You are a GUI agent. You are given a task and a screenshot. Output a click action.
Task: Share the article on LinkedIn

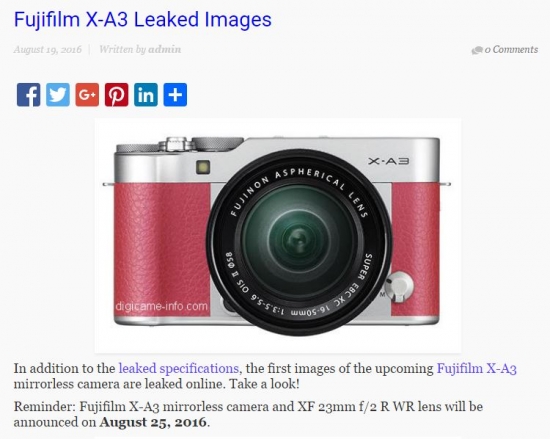146,95
